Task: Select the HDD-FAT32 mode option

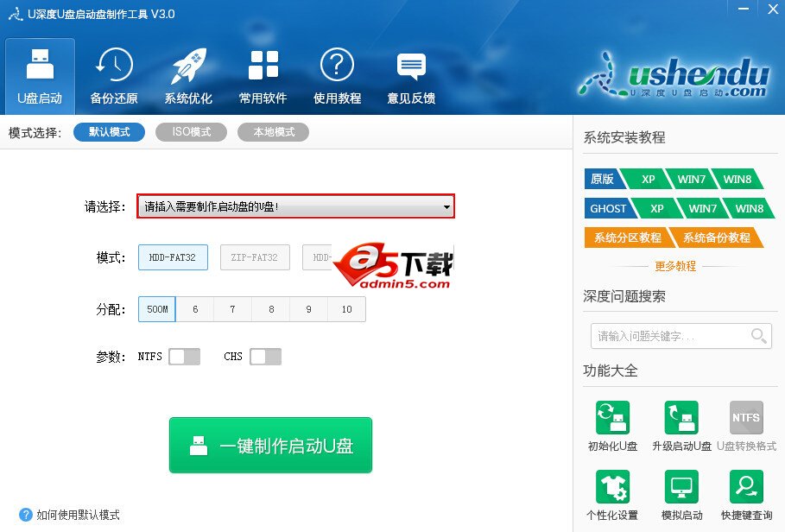Action: coord(173,256)
